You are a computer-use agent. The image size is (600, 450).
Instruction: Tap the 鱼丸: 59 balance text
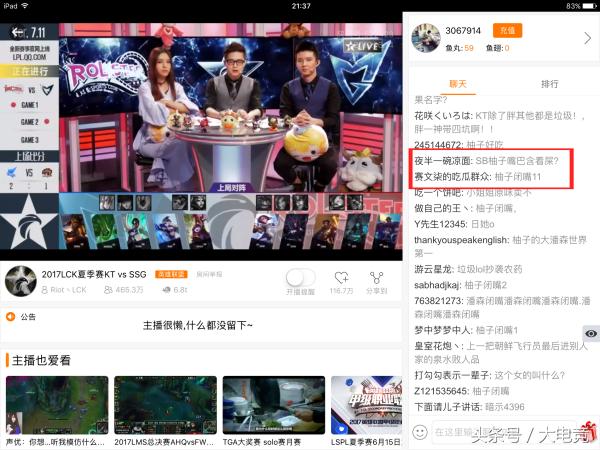coord(459,48)
